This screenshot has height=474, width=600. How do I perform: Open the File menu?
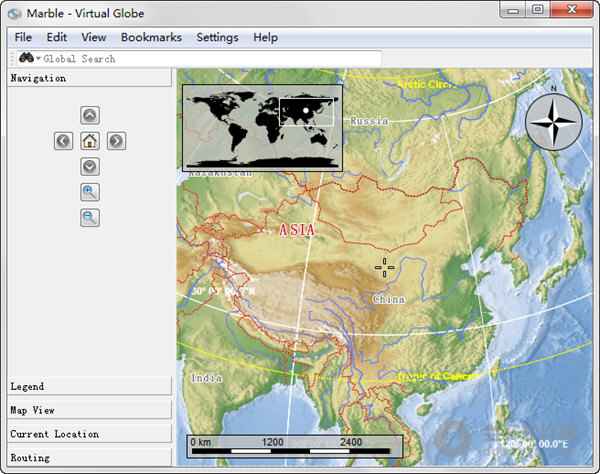point(23,37)
